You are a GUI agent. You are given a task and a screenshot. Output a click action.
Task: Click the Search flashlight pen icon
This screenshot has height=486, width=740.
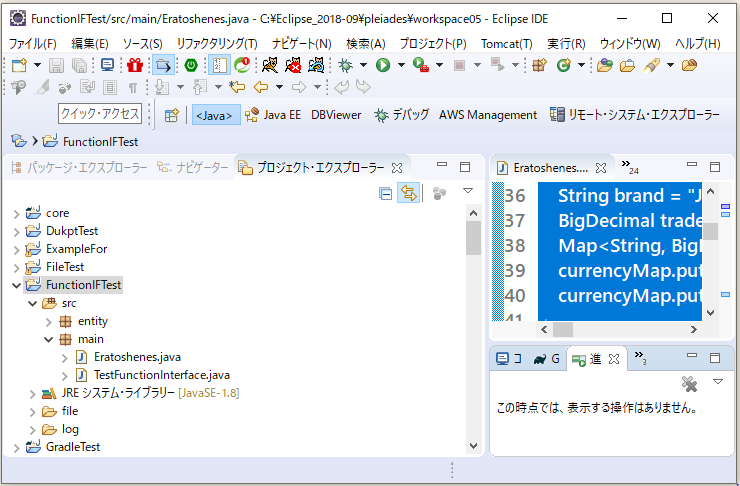pyautogui.click(x=652, y=65)
